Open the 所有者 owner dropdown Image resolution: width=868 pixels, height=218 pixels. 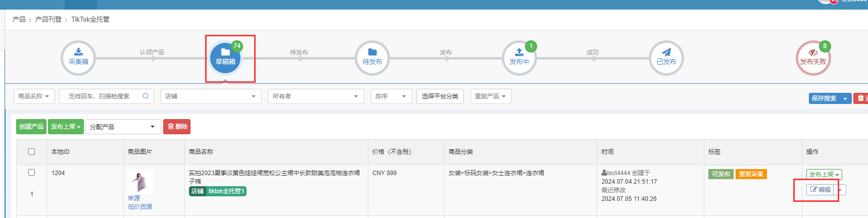click(x=316, y=96)
